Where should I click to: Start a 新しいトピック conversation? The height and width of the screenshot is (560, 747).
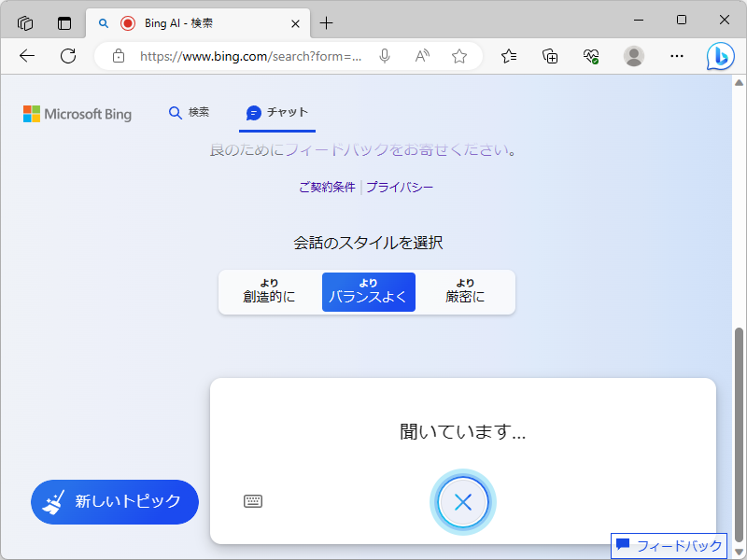(x=114, y=501)
